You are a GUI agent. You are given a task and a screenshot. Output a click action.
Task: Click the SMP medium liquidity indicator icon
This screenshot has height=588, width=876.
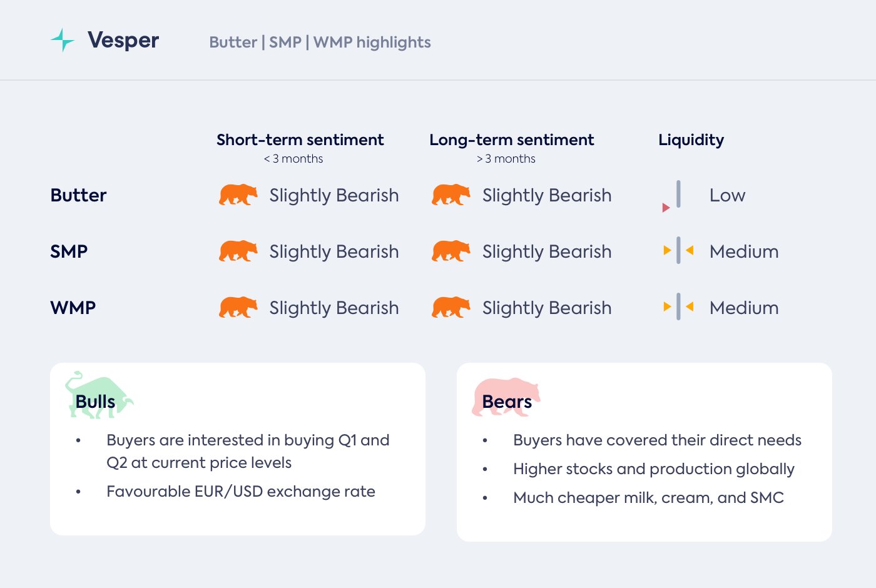click(x=678, y=251)
